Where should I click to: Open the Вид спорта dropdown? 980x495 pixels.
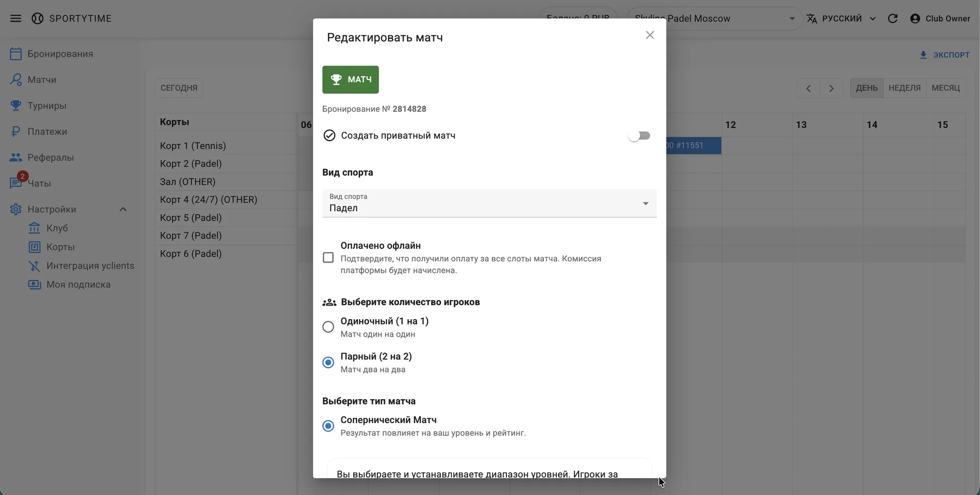[x=489, y=203]
